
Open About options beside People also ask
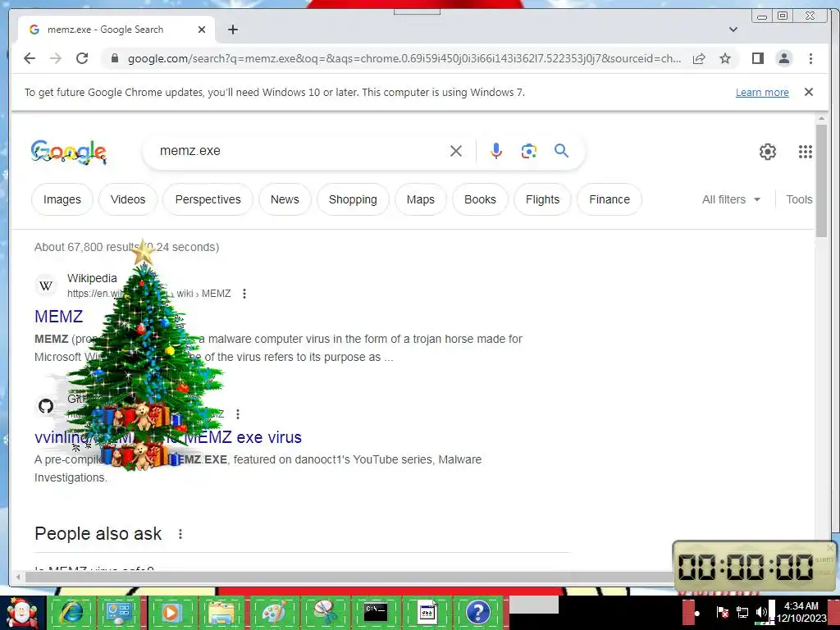[180, 534]
